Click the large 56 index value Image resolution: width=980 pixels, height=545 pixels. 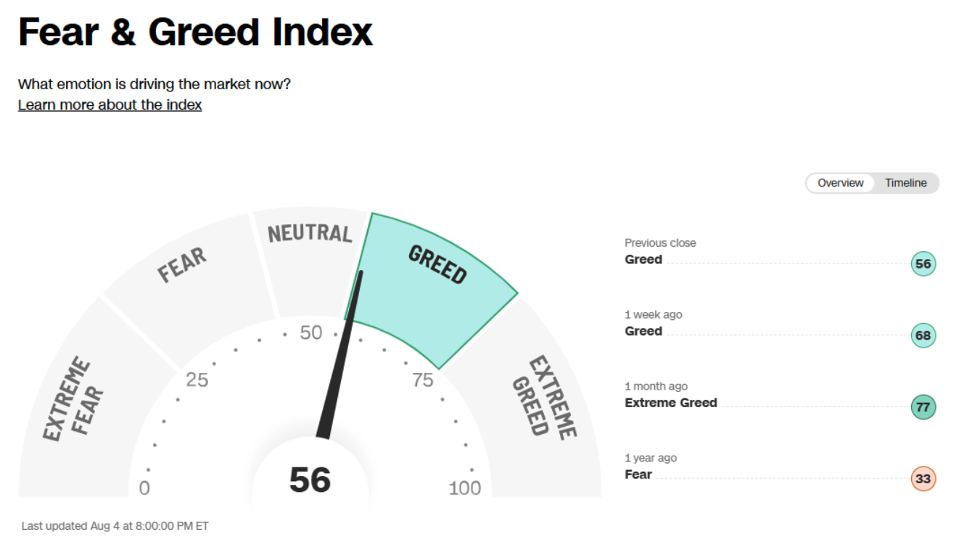coord(310,480)
